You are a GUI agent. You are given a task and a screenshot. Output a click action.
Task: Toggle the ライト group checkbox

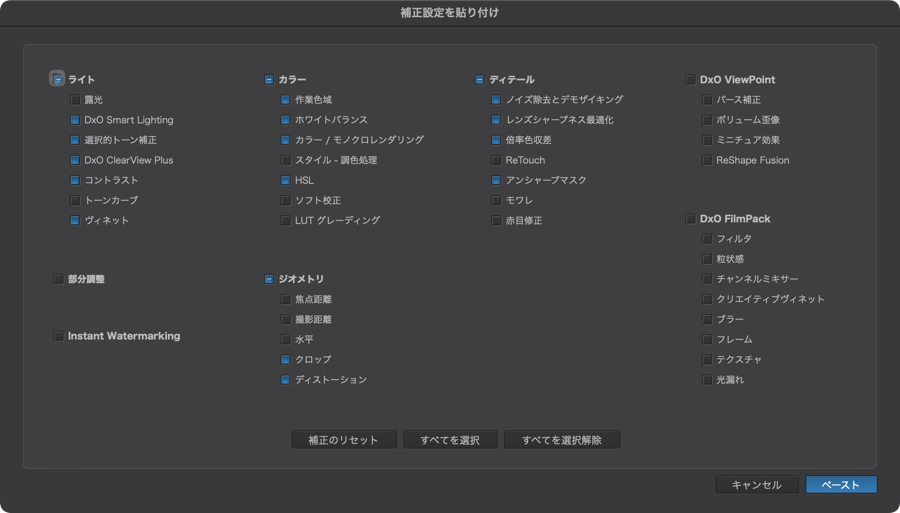pos(57,79)
